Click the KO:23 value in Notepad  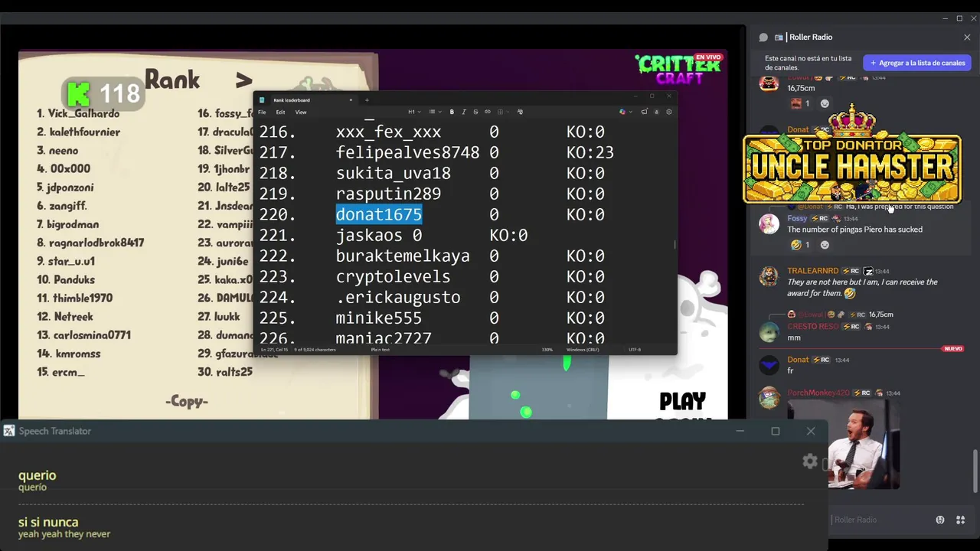point(590,152)
